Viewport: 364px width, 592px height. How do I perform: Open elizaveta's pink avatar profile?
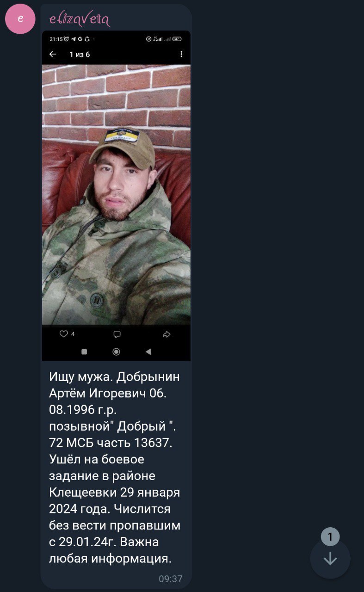[20, 19]
